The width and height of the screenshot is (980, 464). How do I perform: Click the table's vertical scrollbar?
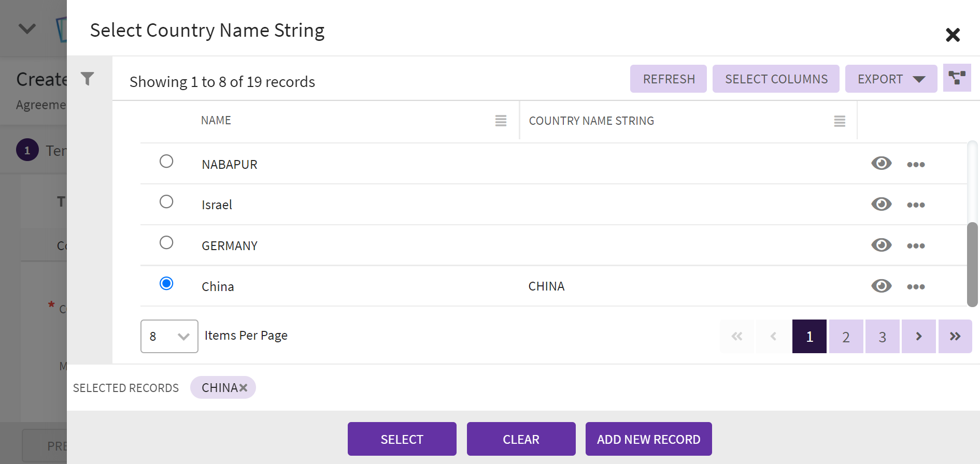pyautogui.click(x=972, y=264)
